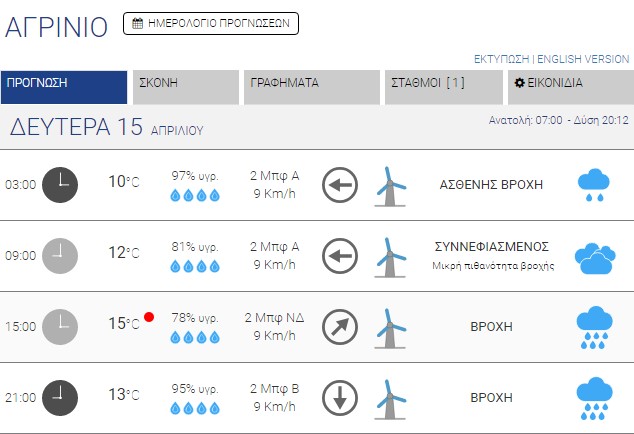Screen dimensions: 634x434
Task: Click the east wind arrow at 03:00
Action: [x=340, y=184]
